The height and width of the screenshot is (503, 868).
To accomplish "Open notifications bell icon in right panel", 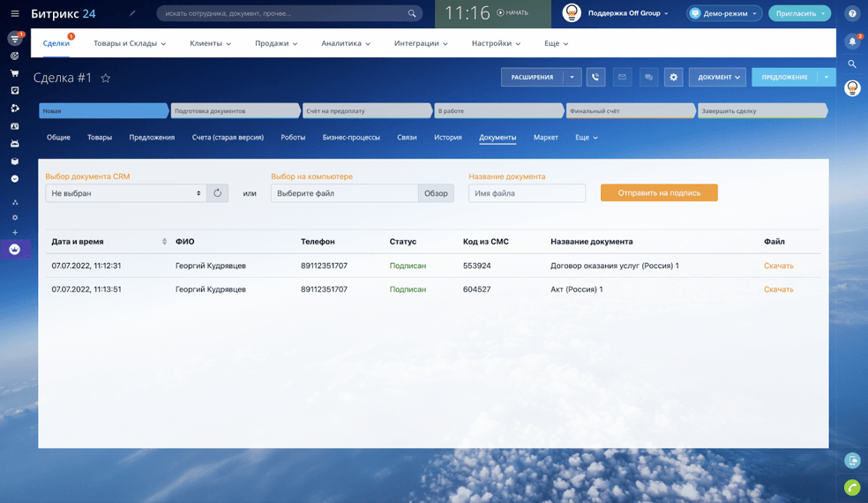I will [x=852, y=41].
